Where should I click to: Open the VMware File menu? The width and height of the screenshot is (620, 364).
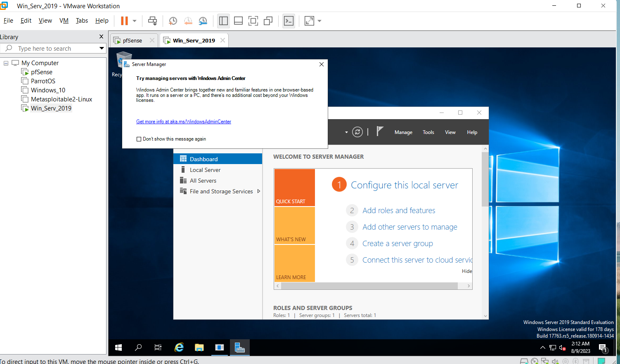pos(8,21)
